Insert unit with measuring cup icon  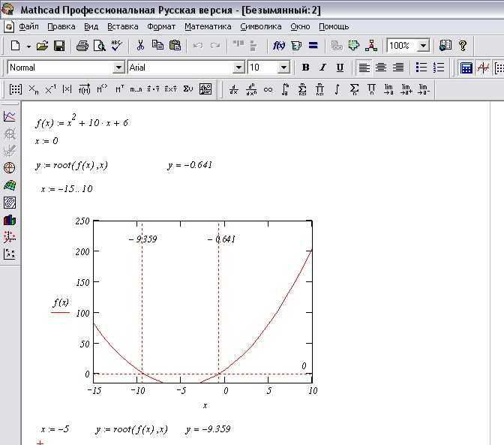tap(296, 46)
